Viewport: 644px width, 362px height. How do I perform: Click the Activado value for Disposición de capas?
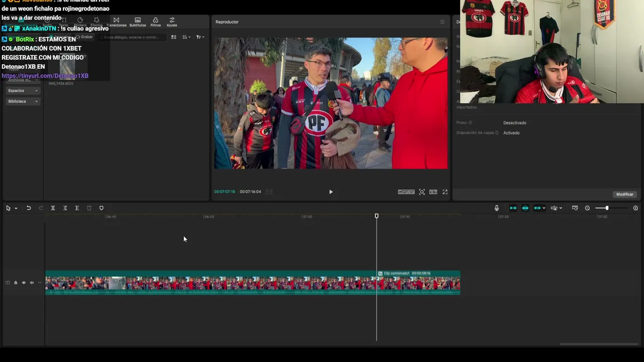click(x=511, y=133)
